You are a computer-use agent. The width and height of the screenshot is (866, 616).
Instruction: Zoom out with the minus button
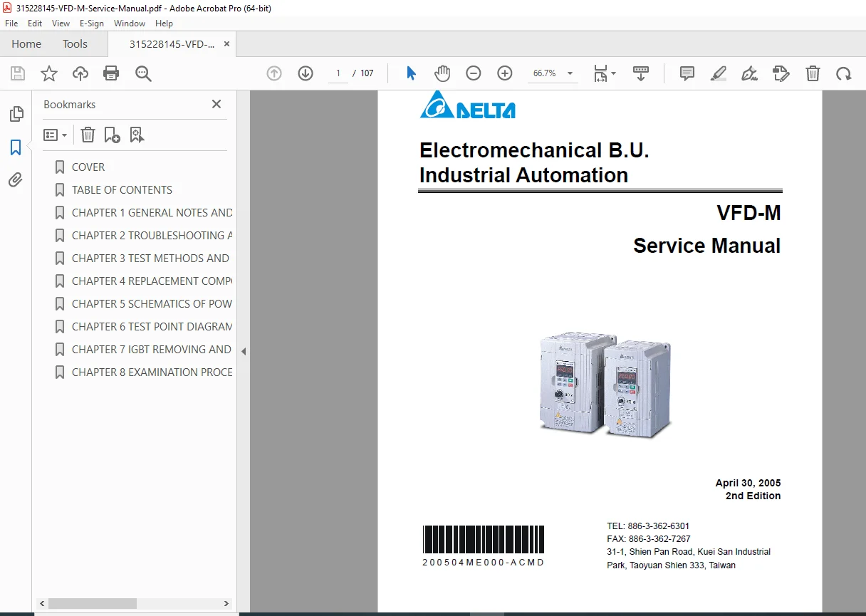point(474,73)
